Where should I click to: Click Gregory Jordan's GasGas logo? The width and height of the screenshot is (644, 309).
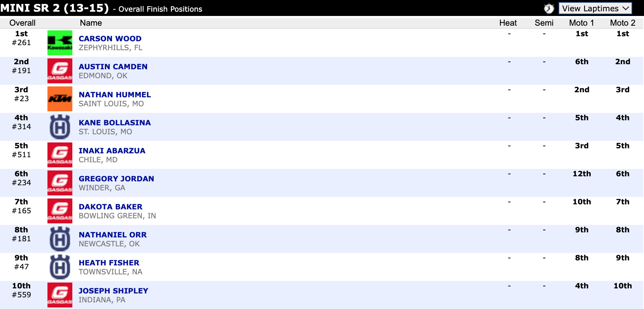point(60,183)
